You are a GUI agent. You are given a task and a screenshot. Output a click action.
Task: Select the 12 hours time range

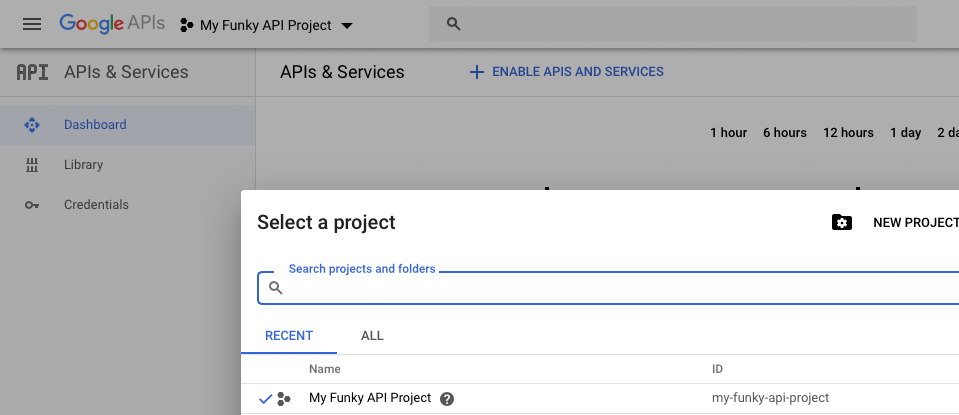coord(848,133)
